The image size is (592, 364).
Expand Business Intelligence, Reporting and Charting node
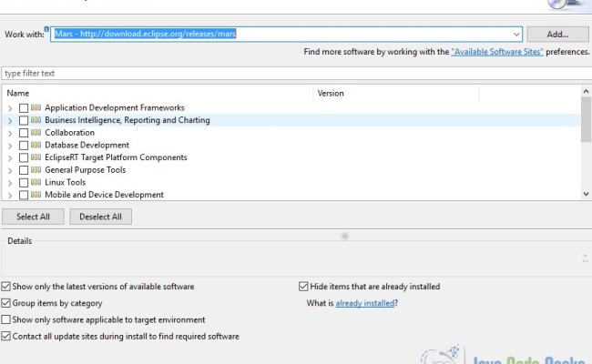(x=10, y=121)
